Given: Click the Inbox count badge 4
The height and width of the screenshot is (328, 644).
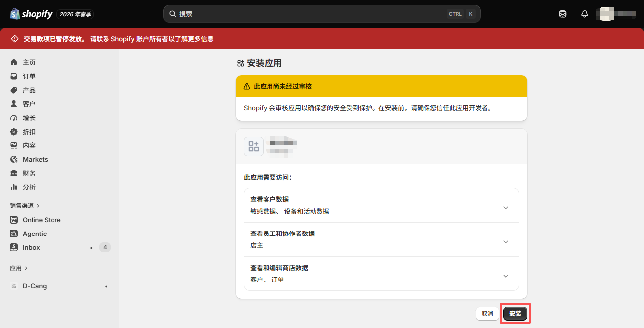Looking at the screenshot, I should (x=105, y=247).
